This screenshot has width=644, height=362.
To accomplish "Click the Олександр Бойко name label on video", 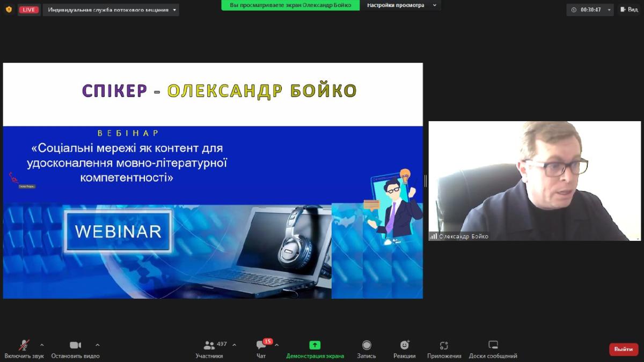I will pyautogui.click(x=464, y=237).
